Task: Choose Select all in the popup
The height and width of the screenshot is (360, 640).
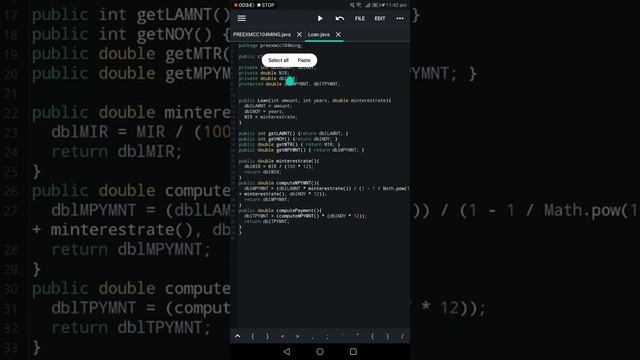Action: 278,60
